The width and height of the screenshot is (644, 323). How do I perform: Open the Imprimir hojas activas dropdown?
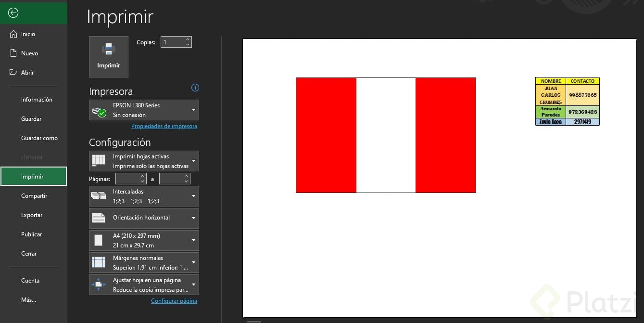(x=144, y=161)
